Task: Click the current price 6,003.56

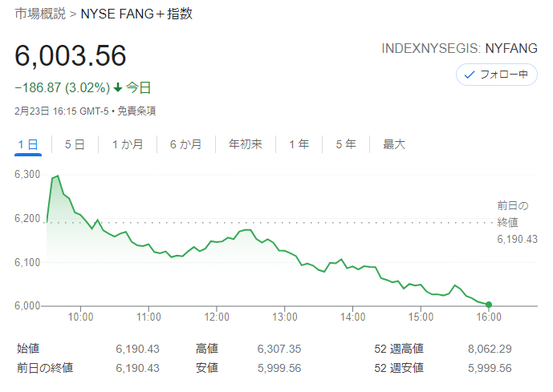Action: (x=70, y=55)
